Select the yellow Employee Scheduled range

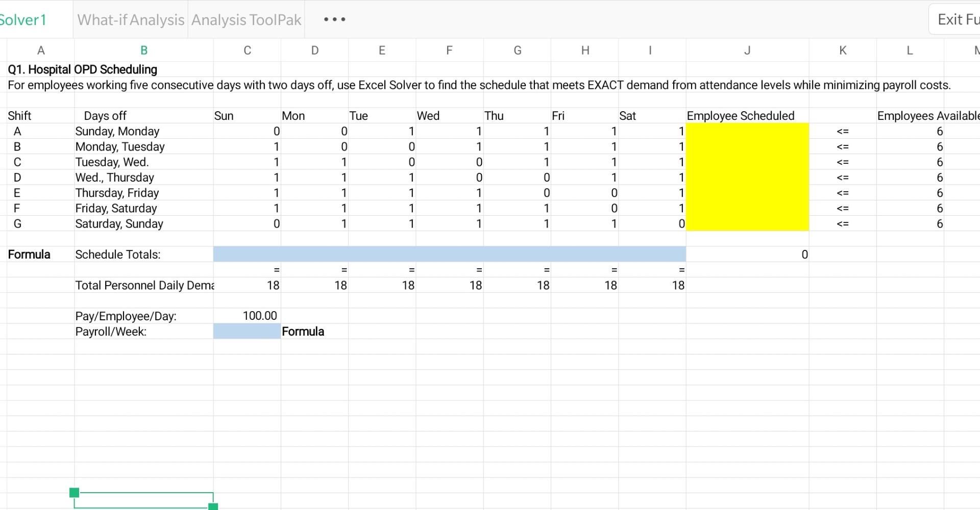747,177
